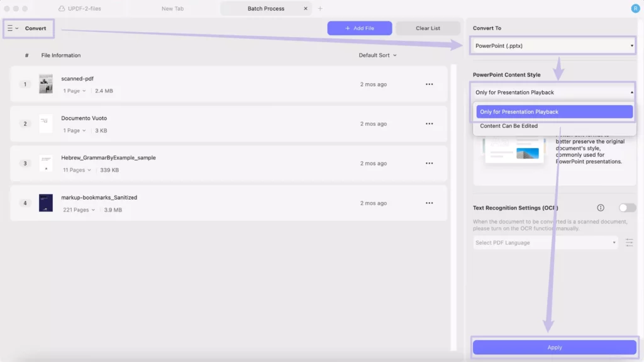Screen dimensions: 644x362
Task: Expand the Default Sort dropdown
Action: point(377,55)
